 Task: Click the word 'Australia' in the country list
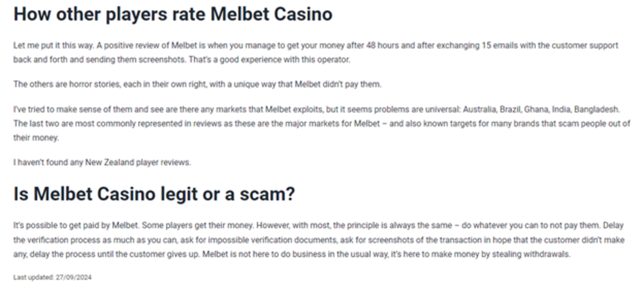pos(480,109)
